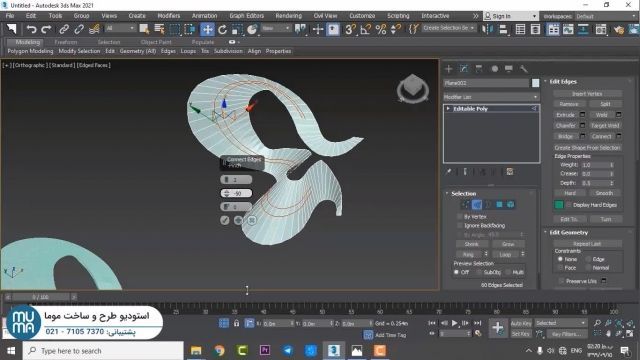This screenshot has width=640, height=360.
Task: Toggle the Percent Snap icon
Action: 381,29
